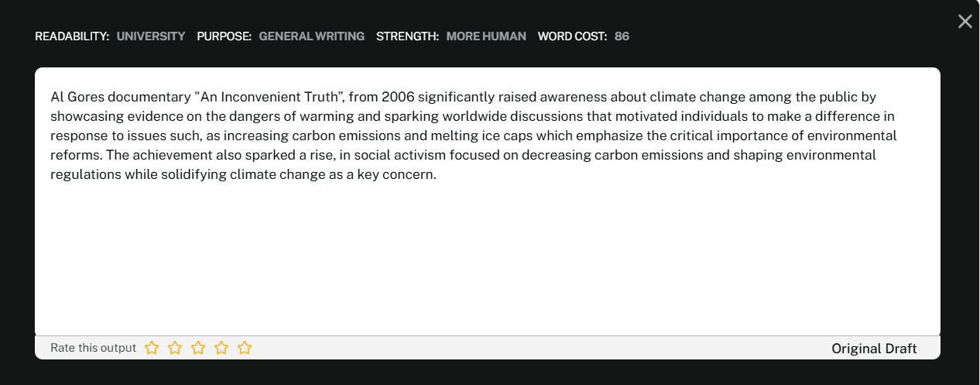Click the READABILITY label
980x385 pixels.
(x=72, y=36)
